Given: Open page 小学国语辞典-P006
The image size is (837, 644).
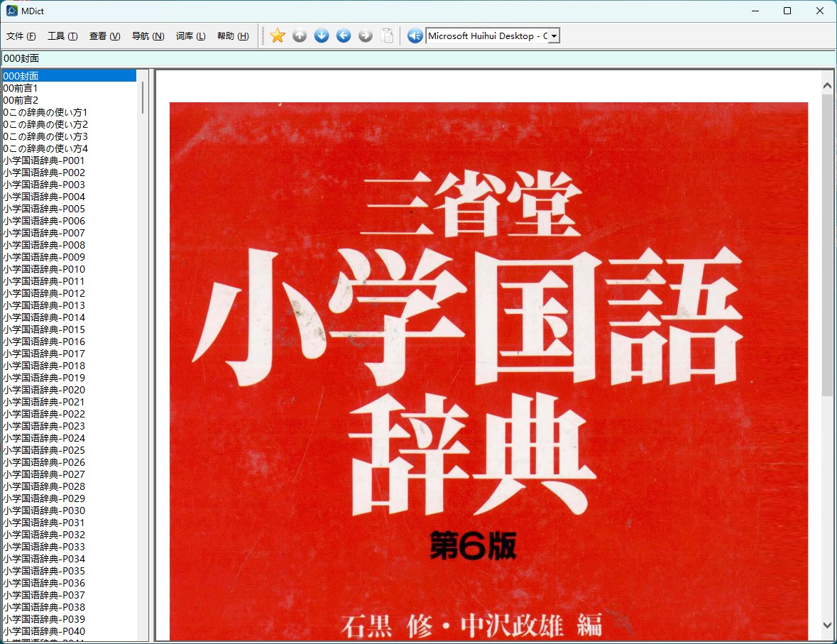Looking at the screenshot, I should point(70,221).
